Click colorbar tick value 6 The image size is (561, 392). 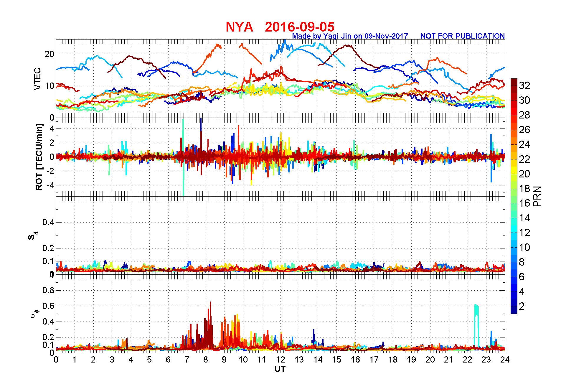(x=522, y=277)
